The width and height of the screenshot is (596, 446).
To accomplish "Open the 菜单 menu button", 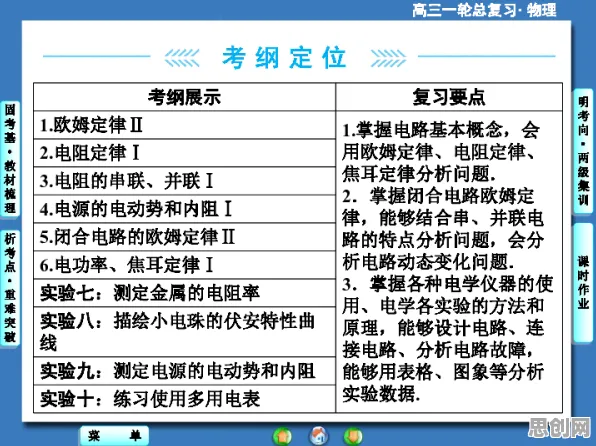I will coord(114,436).
